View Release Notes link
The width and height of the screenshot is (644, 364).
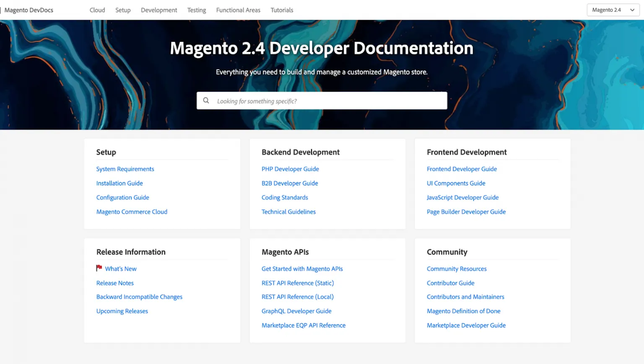pos(115,283)
